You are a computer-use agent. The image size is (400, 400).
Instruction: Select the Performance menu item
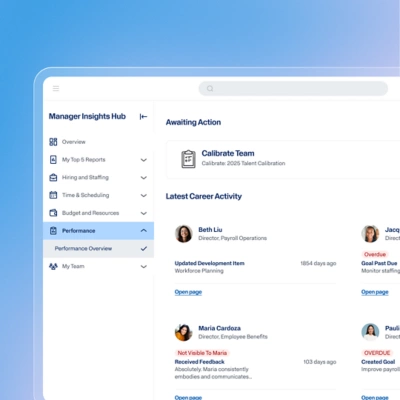point(98,231)
